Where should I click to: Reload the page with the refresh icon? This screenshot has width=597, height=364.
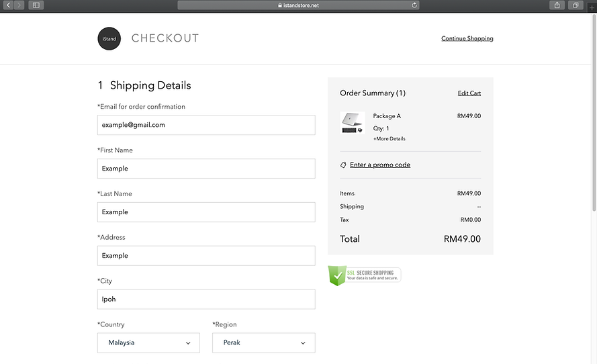[x=414, y=5]
